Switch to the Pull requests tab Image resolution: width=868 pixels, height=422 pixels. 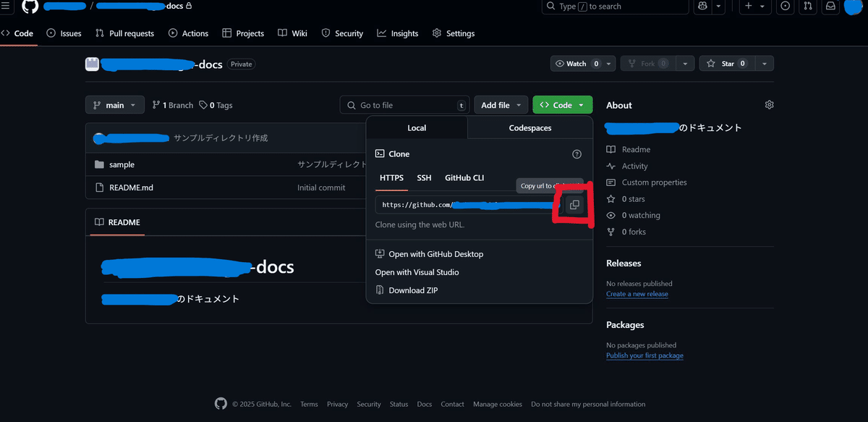pyautogui.click(x=124, y=33)
